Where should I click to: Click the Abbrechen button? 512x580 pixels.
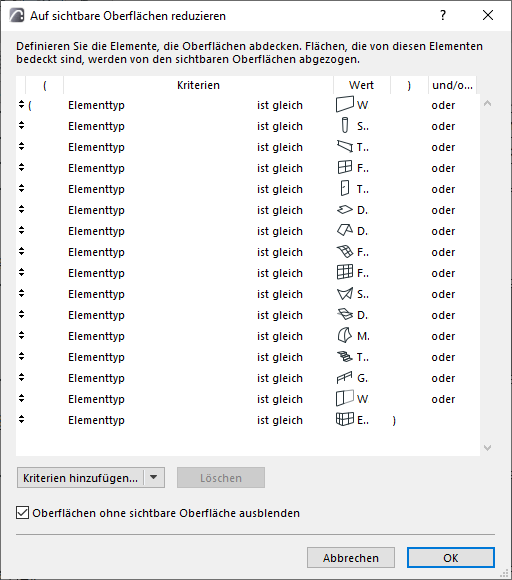click(351, 557)
